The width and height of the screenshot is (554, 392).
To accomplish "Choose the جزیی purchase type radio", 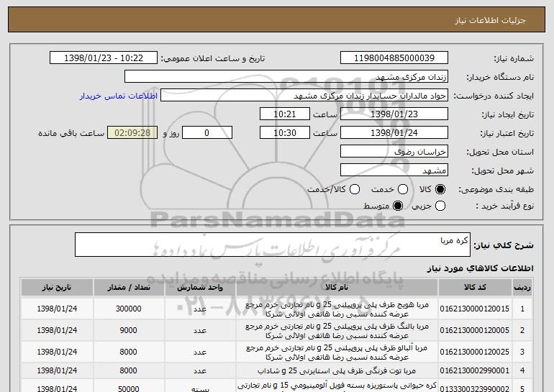I will (440, 206).
